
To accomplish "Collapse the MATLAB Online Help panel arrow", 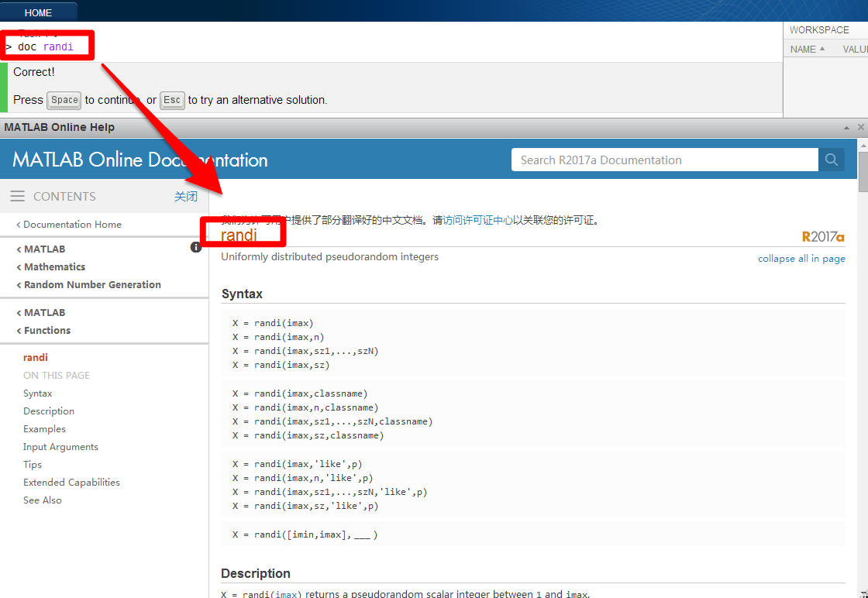I will [x=846, y=127].
